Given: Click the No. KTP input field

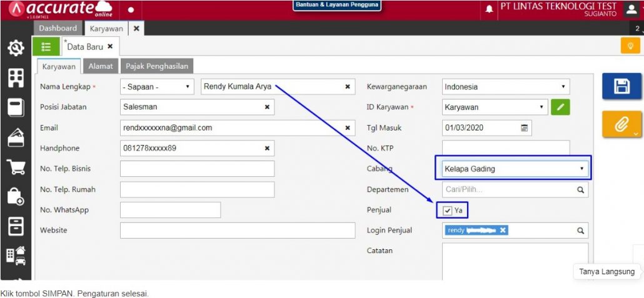Looking at the screenshot, I should point(505,148).
